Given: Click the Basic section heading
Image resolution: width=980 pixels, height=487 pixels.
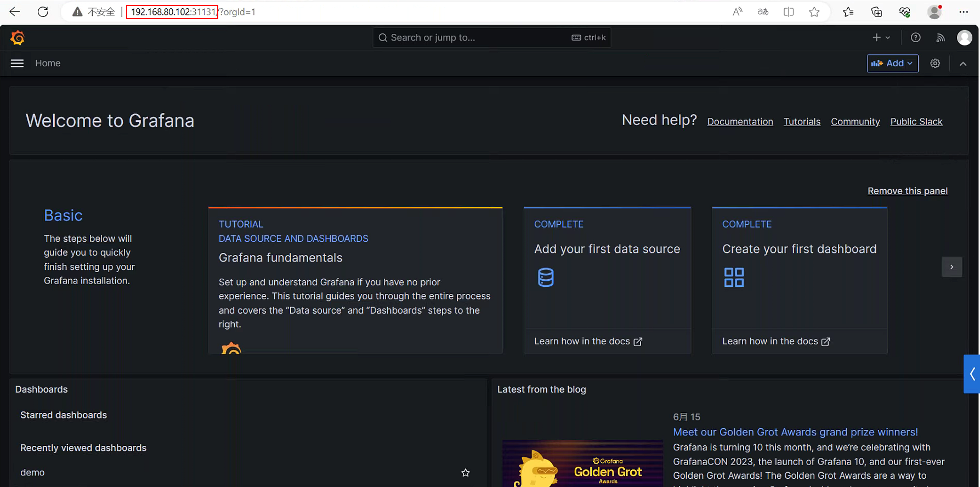Looking at the screenshot, I should coord(63,215).
